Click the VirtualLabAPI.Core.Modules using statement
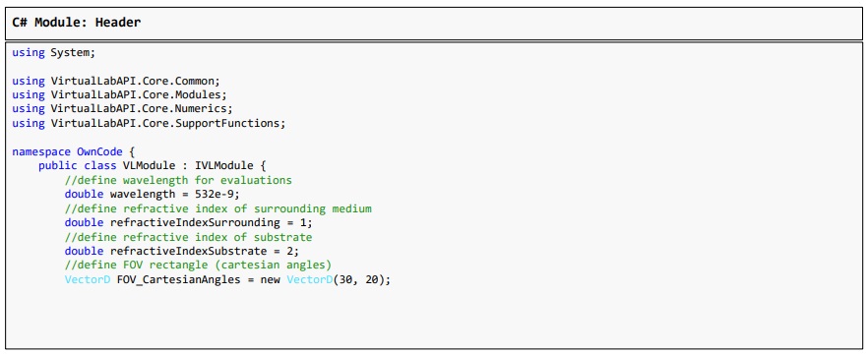Image resolution: width=868 pixels, height=354 pixels. (119, 94)
